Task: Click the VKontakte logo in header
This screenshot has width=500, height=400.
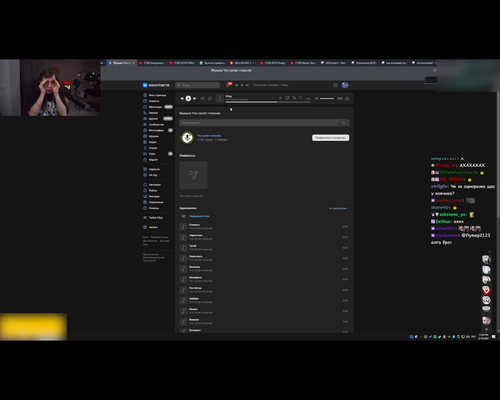Action: tap(156, 85)
